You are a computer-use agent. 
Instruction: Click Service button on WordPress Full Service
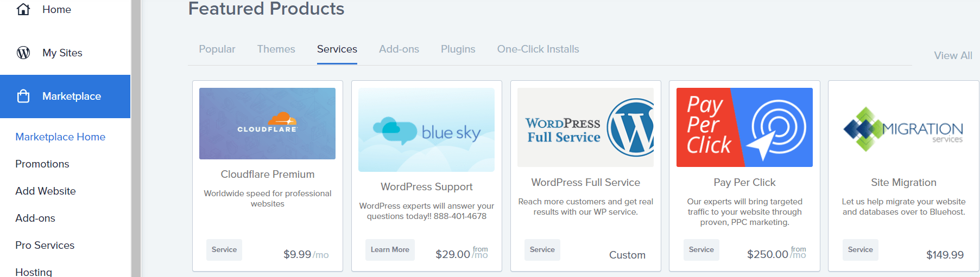542,250
